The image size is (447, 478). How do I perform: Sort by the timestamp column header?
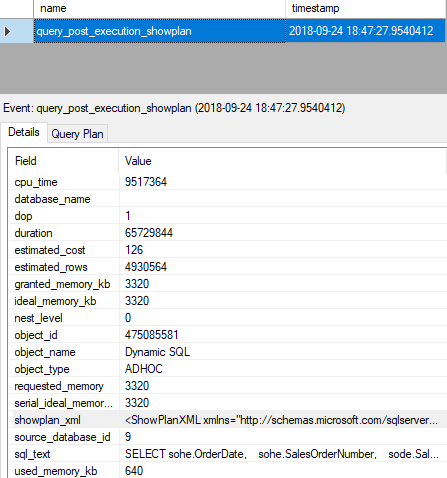coord(366,9)
